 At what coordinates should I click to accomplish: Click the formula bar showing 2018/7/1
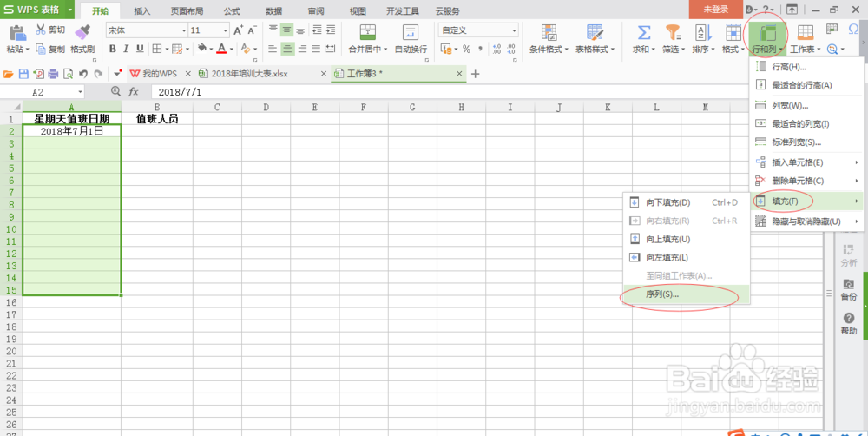click(x=449, y=92)
